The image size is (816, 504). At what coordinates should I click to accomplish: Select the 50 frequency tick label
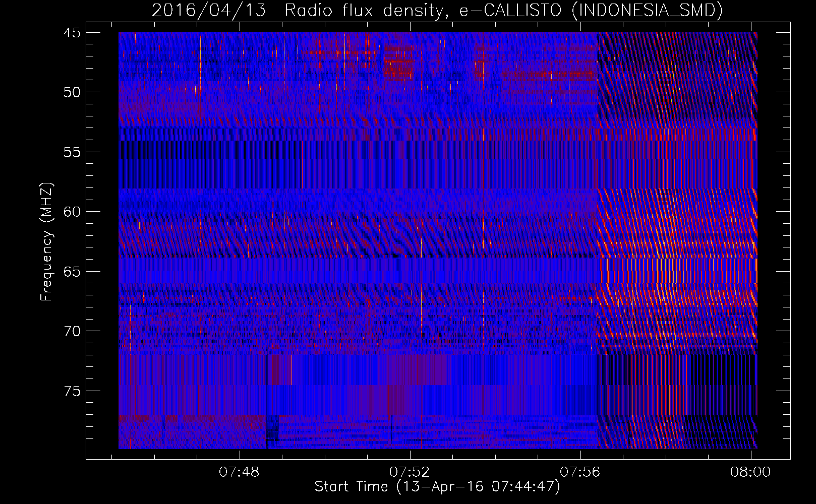click(x=72, y=93)
